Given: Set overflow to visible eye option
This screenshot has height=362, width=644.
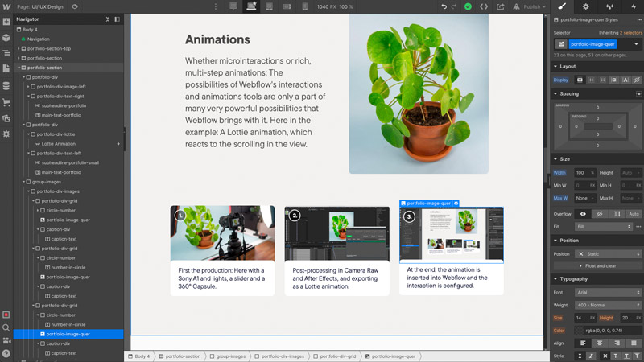Looking at the screenshot, I should 583,214.
